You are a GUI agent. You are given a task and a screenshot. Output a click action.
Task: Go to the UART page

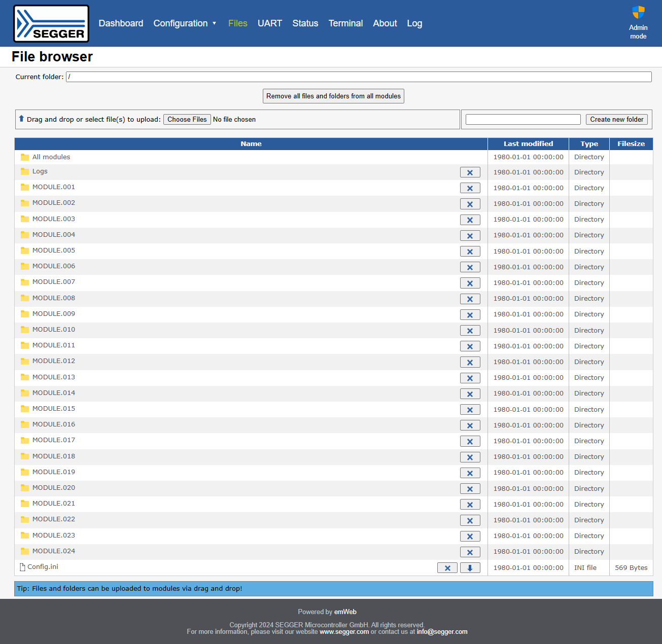pos(269,23)
